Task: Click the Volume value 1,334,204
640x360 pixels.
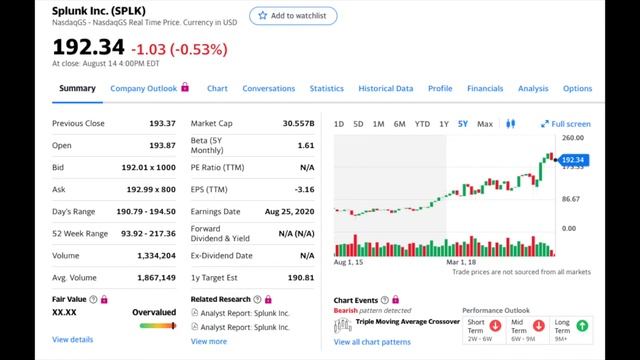Action: (156, 256)
